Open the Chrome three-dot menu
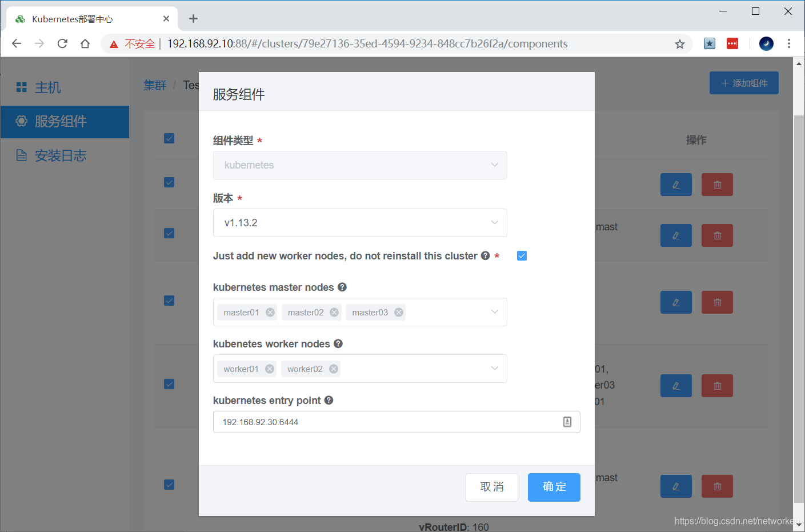Image resolution: width=805 pixels, height=532 pixels. point(789,43)
